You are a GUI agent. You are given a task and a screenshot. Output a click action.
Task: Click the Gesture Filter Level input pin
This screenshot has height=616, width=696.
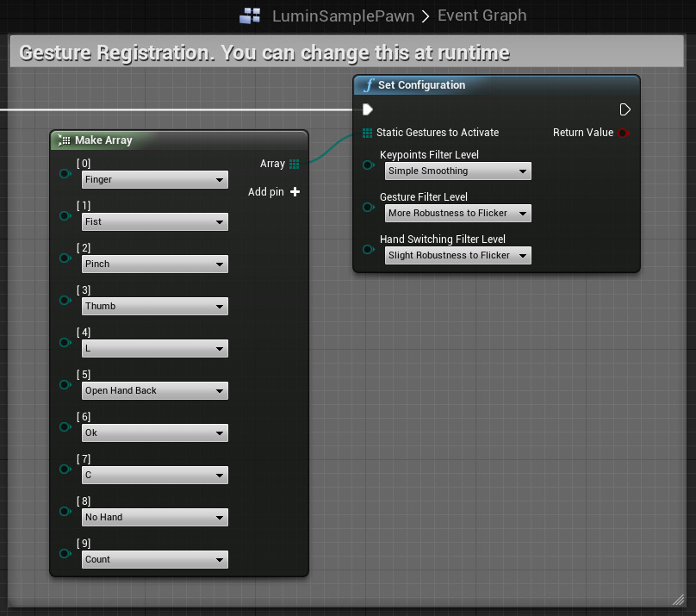point(369,207)
